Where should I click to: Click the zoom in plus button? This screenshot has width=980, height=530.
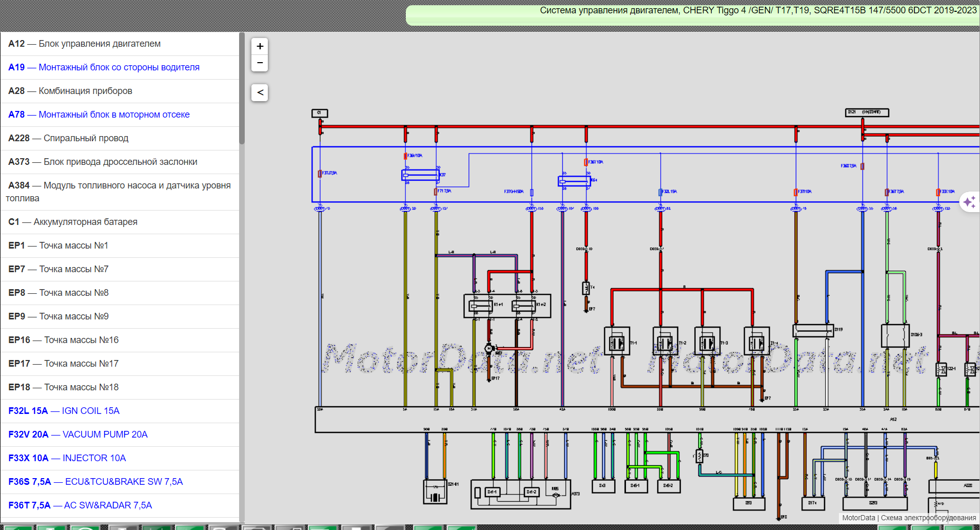260,46
